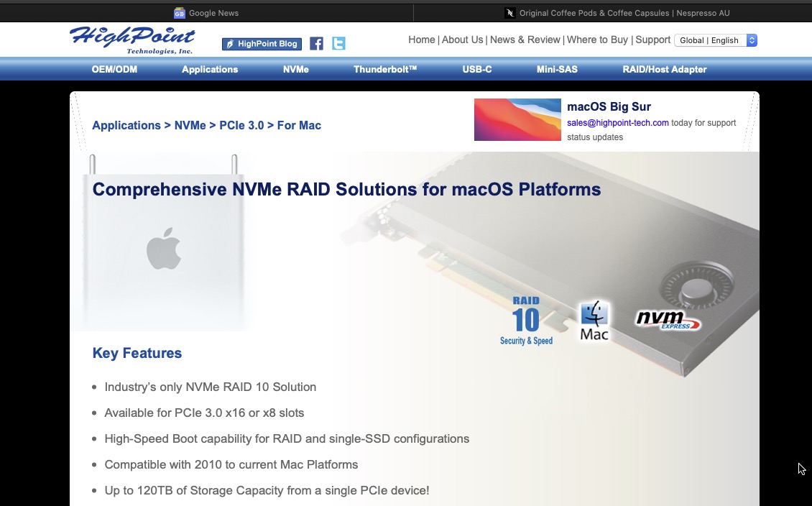Click the Comprehensive NVMe RAID Solutions headline
Viewport: 812px width, 506px height.
[346, 190]
